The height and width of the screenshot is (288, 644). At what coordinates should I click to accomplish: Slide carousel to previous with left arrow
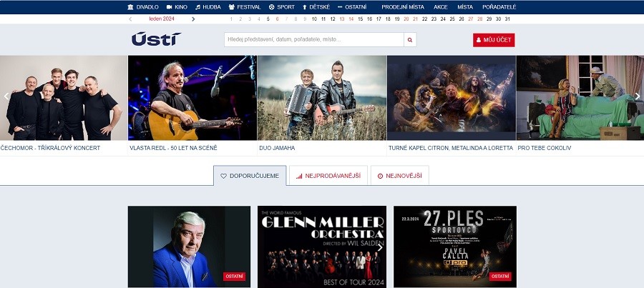(x=6, y=96)
